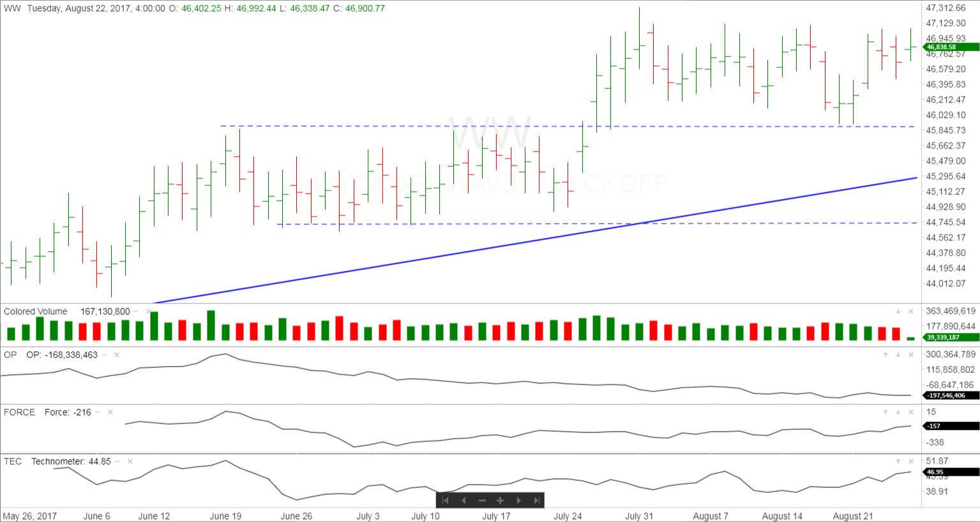Hide the Colored Volume indicator via dash
The image size is (980, 522).
tap(136, 311)
